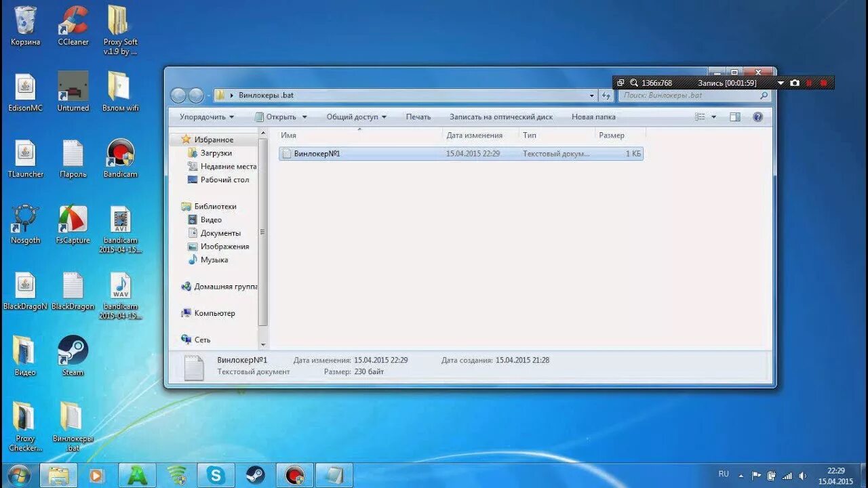Select Библиотеки in navigation pane
This screenshot has width=868, height=488.
click(209, 206)
